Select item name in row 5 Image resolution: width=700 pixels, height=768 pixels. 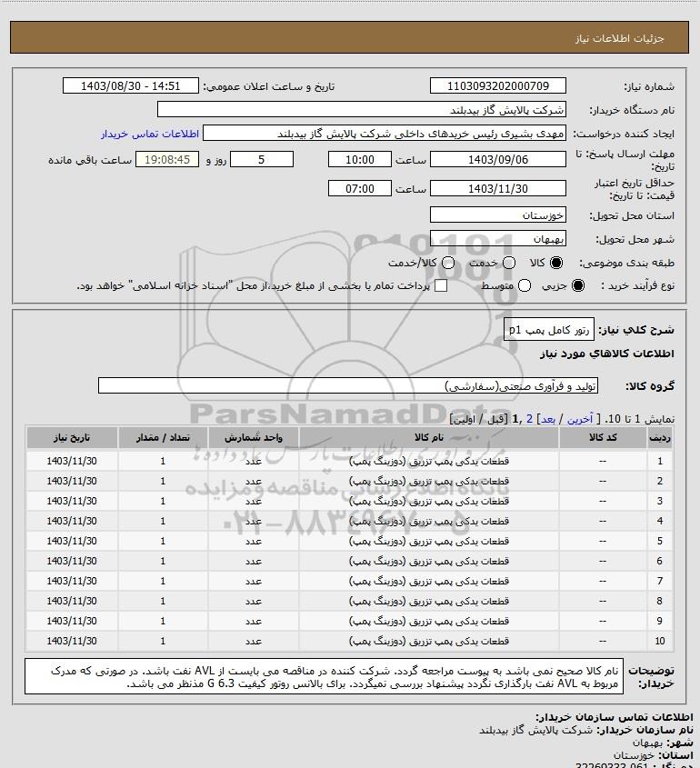pyautogui.click(x=428, y=541)
